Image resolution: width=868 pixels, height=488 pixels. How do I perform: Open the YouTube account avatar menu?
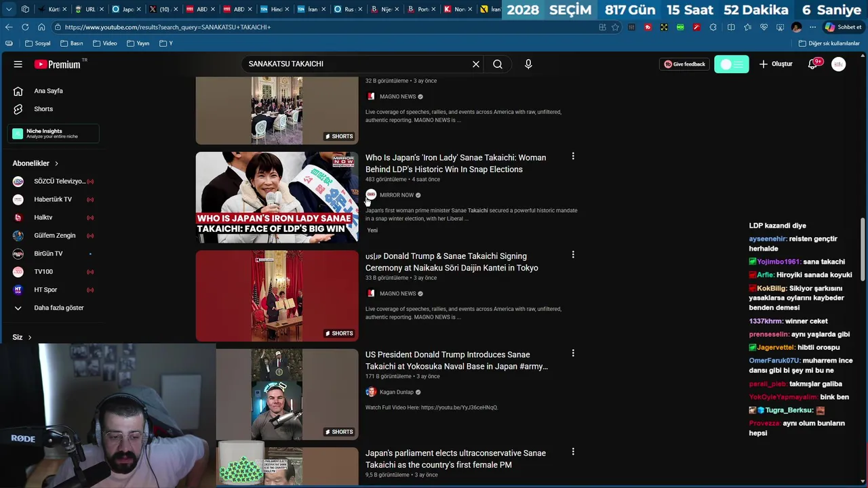pyautogui.click(x=839, y=64)
